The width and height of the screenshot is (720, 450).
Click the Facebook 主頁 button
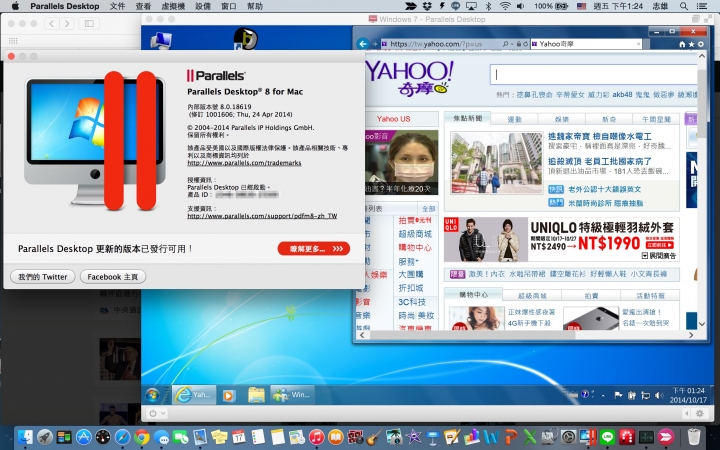click(113, 276)
